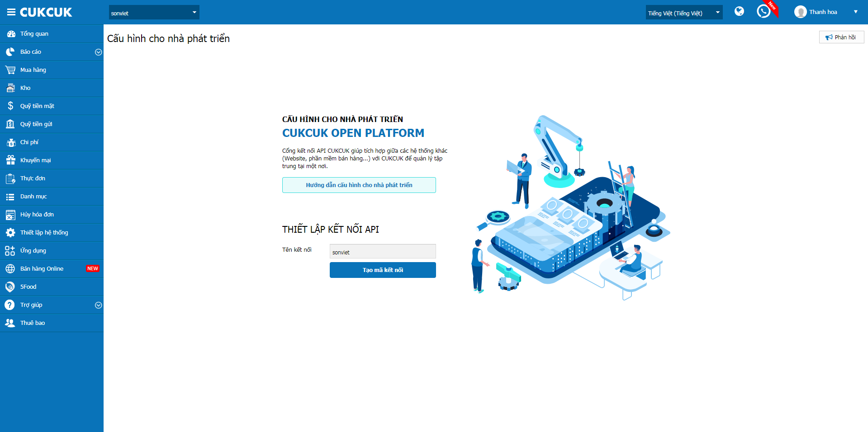Open the Thanh hoa account dropdown arrow

[856, 12]
